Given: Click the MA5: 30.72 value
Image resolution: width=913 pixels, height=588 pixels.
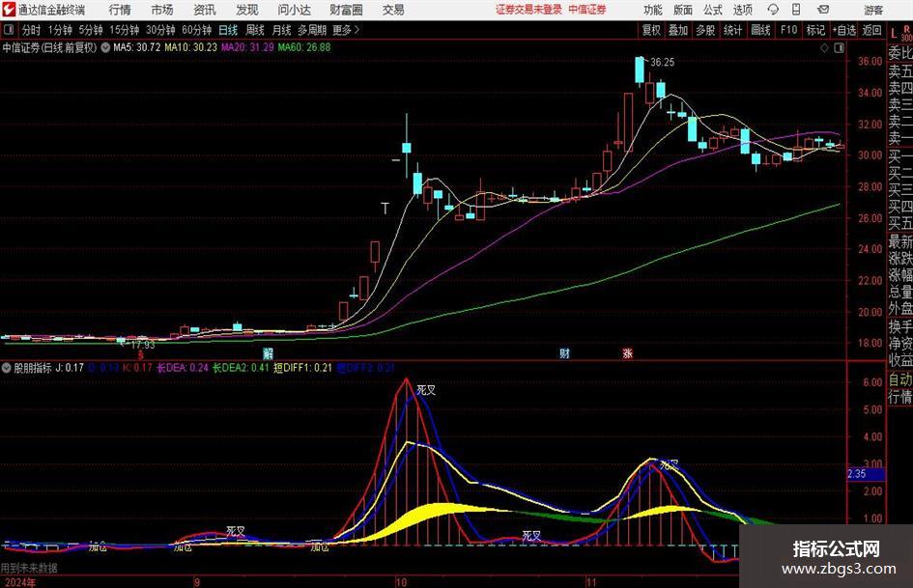Looking at the screenshot, I should 136,47.
